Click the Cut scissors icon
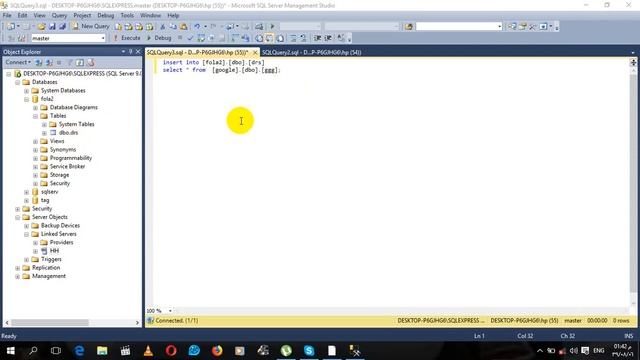The width and height of the screenshot is (640, 360). click(x=162, y=27)
